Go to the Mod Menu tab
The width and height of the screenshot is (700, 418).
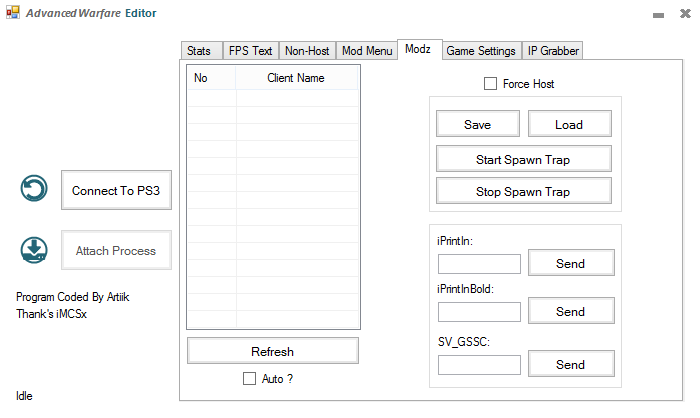[367, 50]
